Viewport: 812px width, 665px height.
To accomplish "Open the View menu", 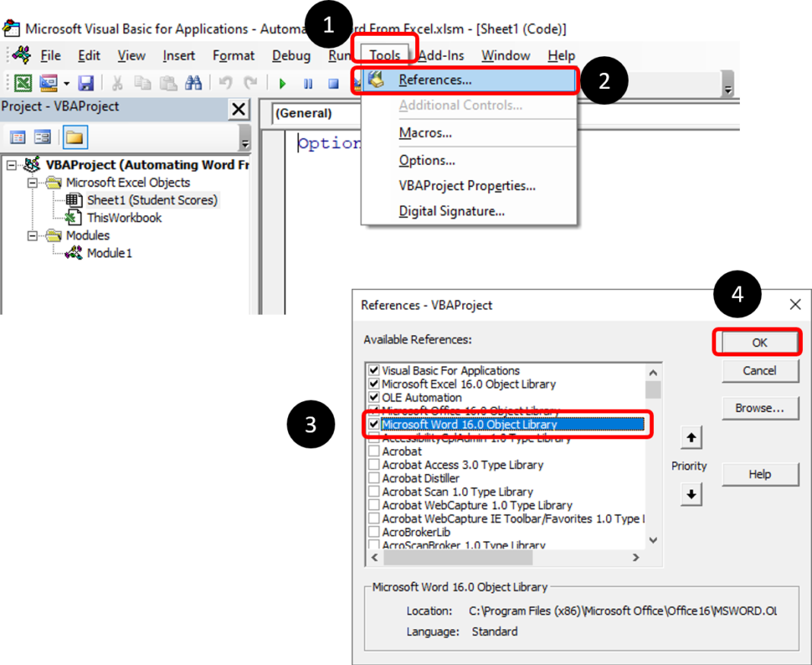I will coord(131,55).
